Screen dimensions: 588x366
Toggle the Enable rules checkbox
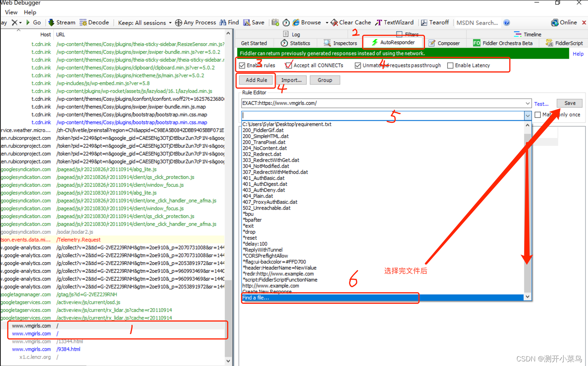[242, 66]
